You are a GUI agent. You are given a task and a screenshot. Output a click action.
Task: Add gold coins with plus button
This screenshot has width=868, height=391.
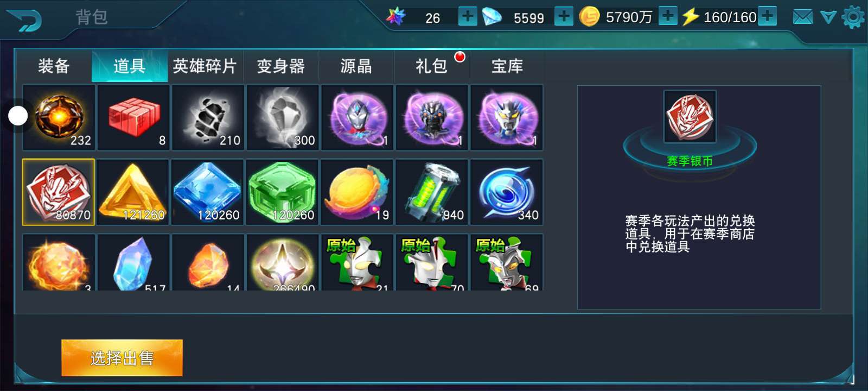pyautogui.click(x=668, y=16)
